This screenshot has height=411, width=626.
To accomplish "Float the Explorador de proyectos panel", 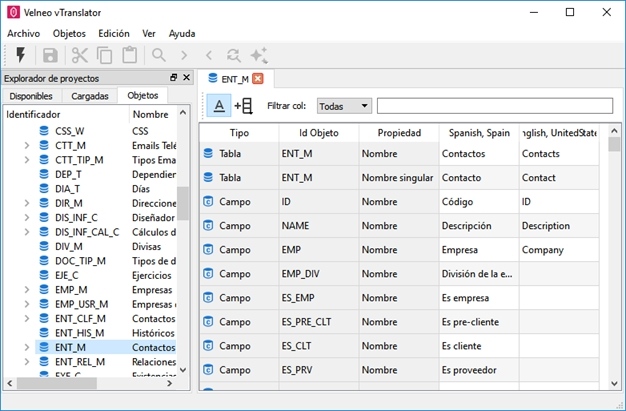I will point(173,78).
